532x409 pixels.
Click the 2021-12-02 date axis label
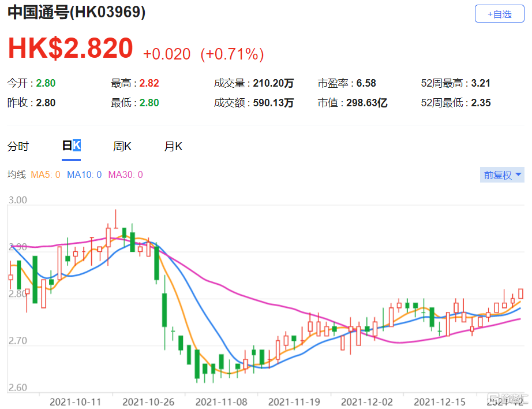coord(367,402)
